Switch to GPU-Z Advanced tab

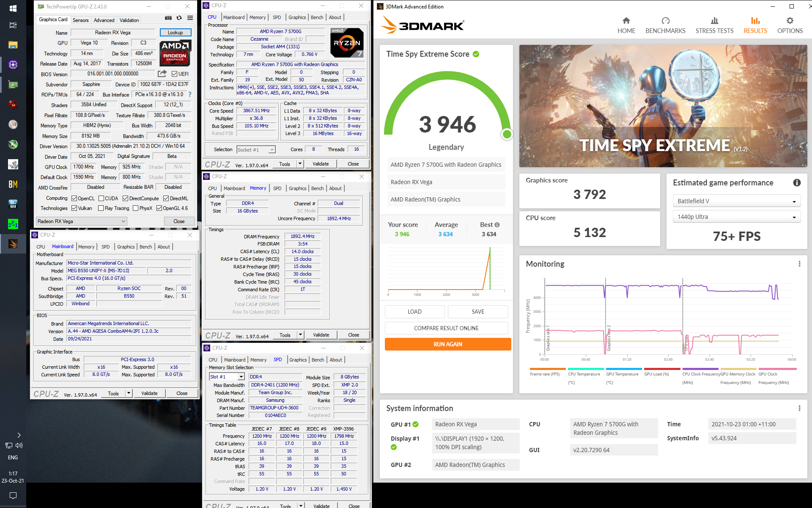click(104, 20)
